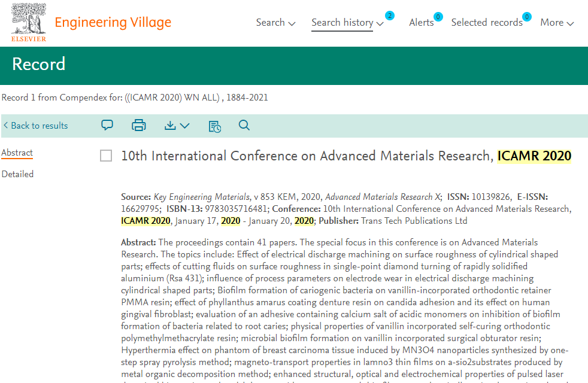Click the Engineering Village home title

point(113,23)
